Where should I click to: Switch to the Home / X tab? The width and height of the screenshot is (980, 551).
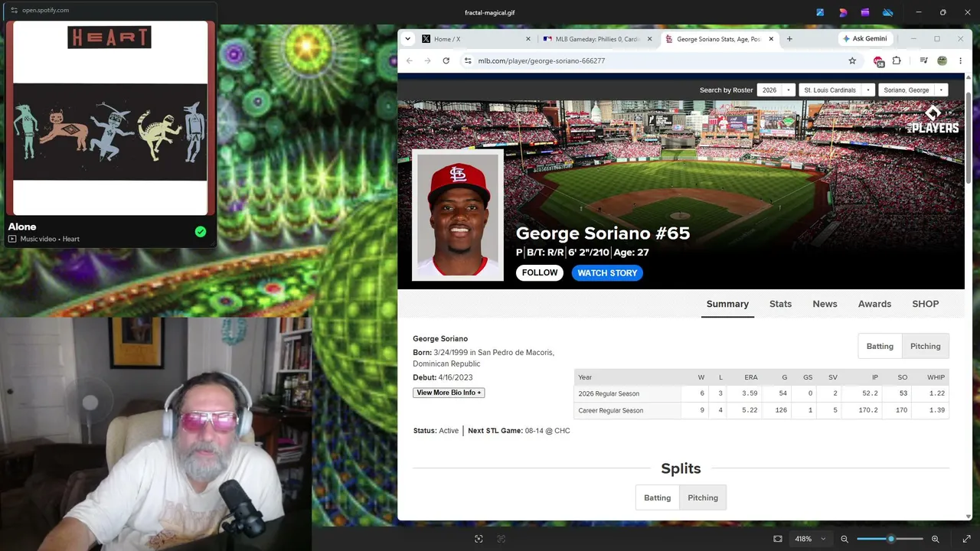click(x=475, y=39)
